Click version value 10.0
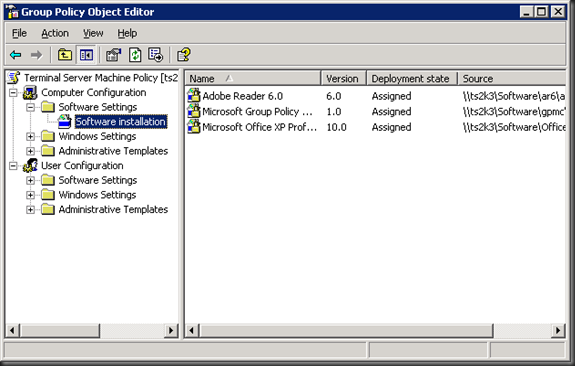This screenshot has height=366, width=575. (336, 127)
